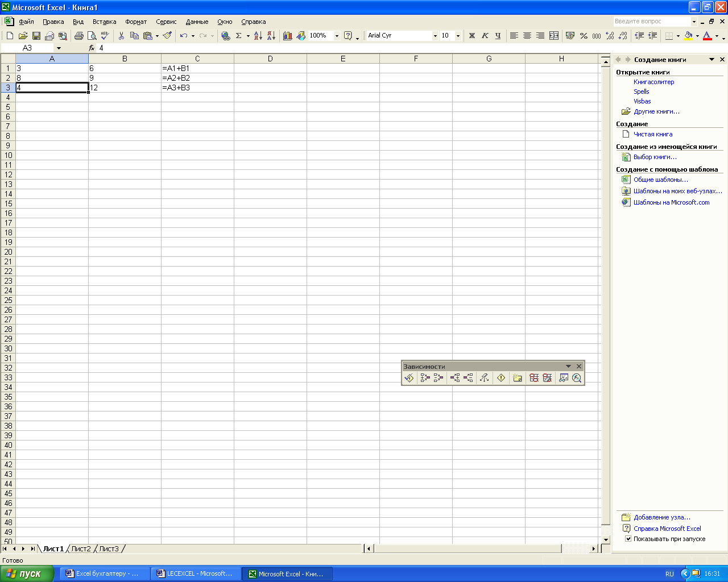Copy selection using the toolbar icon
The height and width of the screenshot is (582, 728).
[134, 36]
